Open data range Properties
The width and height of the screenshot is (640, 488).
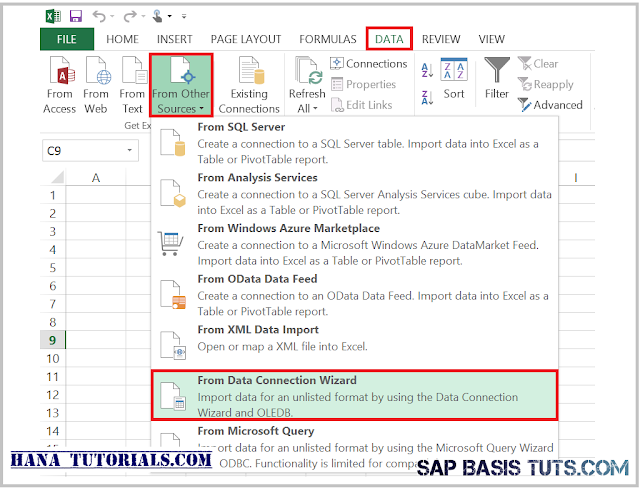pos(363,84)
